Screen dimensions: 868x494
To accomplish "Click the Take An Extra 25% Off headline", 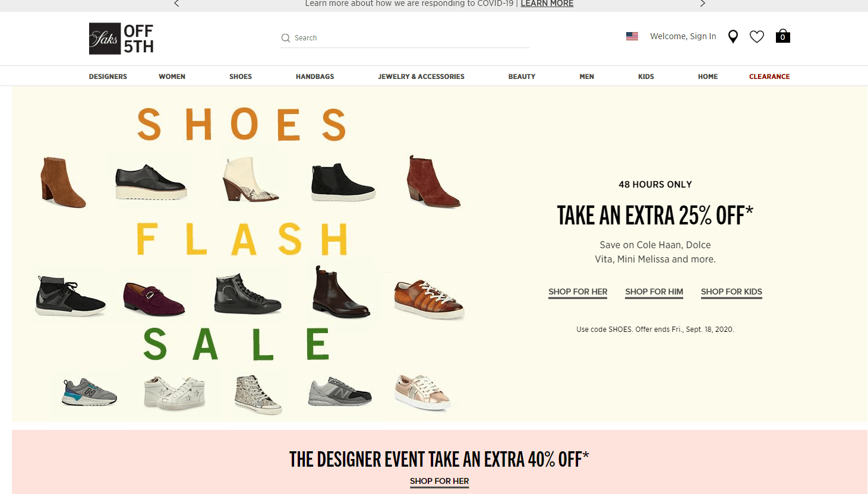I will click(655, 216).
